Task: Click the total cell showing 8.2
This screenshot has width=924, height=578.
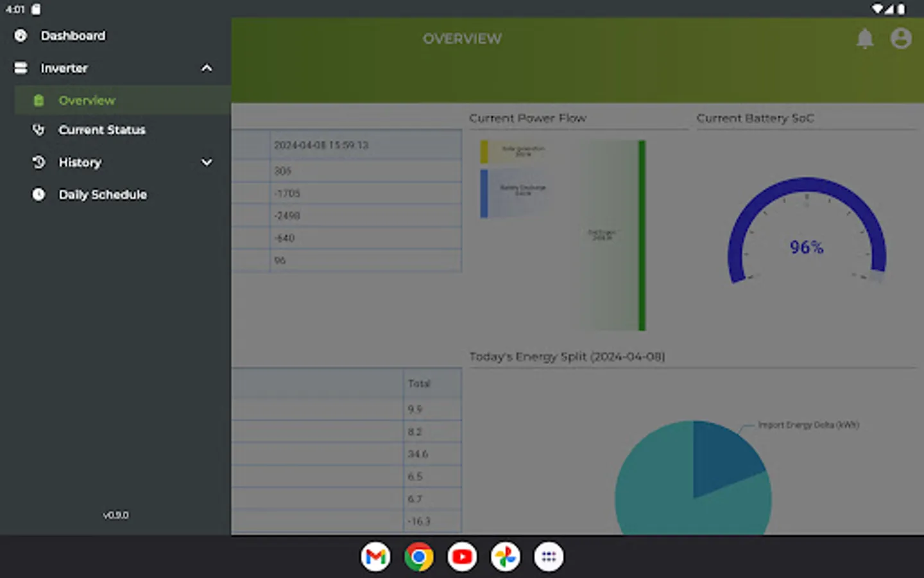Action: (432, 432)
